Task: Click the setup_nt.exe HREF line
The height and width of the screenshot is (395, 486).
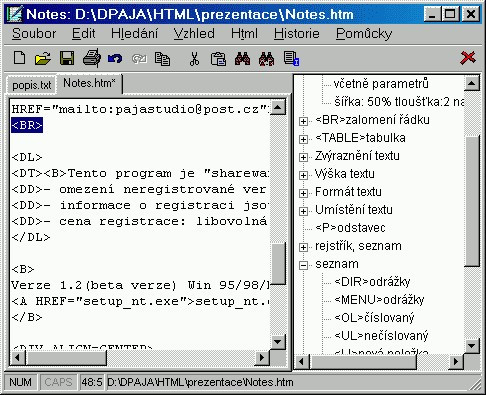Action: point(140,301)
